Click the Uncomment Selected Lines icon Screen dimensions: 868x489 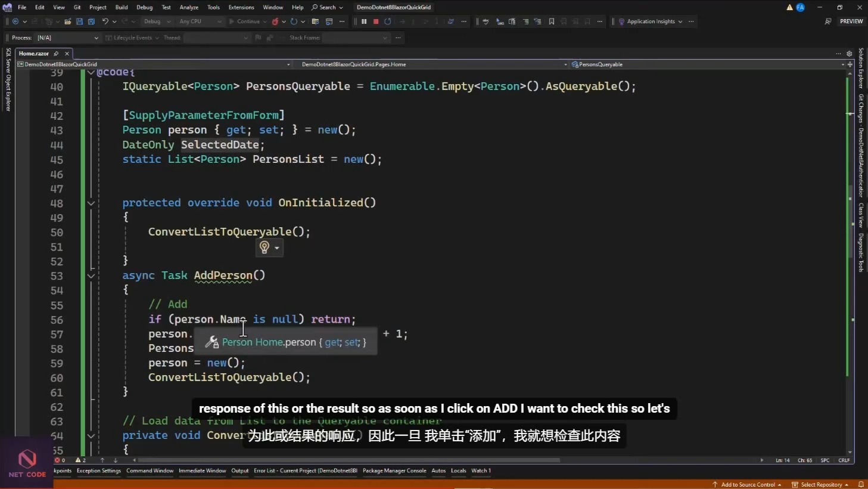tap(537, 21)
